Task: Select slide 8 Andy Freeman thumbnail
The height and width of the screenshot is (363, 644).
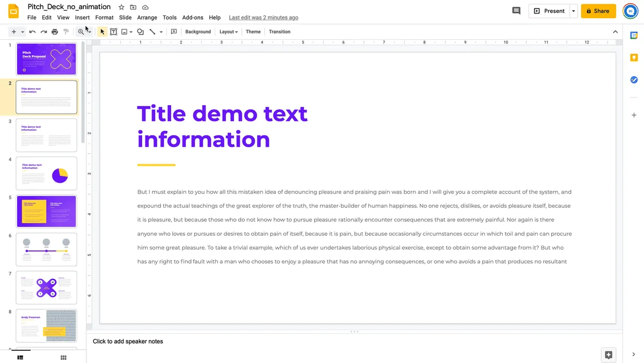Action: tap(46, 325)
